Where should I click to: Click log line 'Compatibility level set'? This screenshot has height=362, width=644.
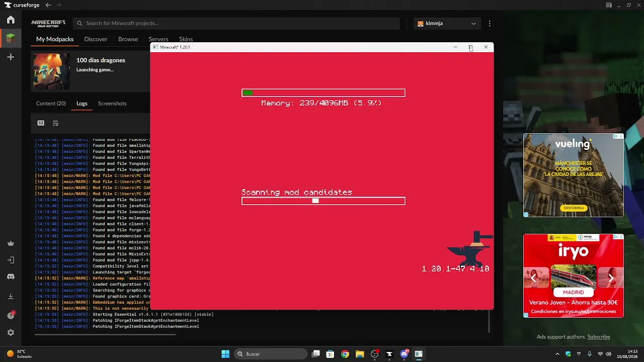[93, 266]
